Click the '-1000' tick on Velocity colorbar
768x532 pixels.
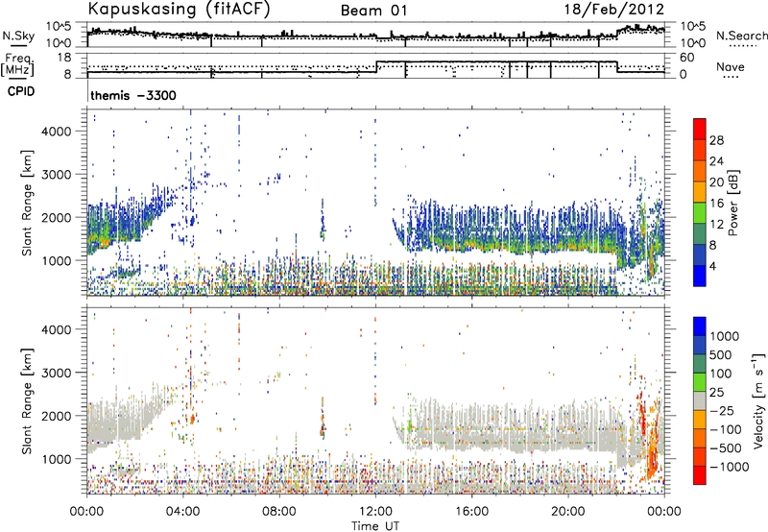(730, 467)
